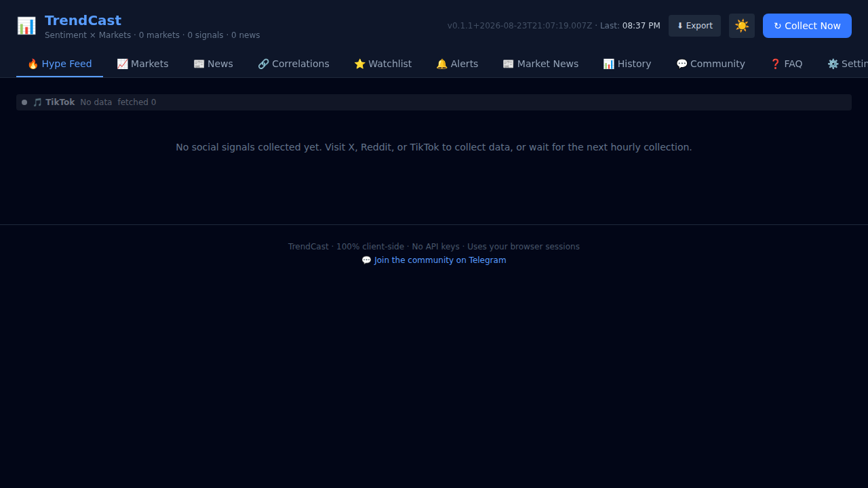Viewport: 868px width, 488px height.
Task: Click the '100% client-side' footer text
Action: pos(370,247)
